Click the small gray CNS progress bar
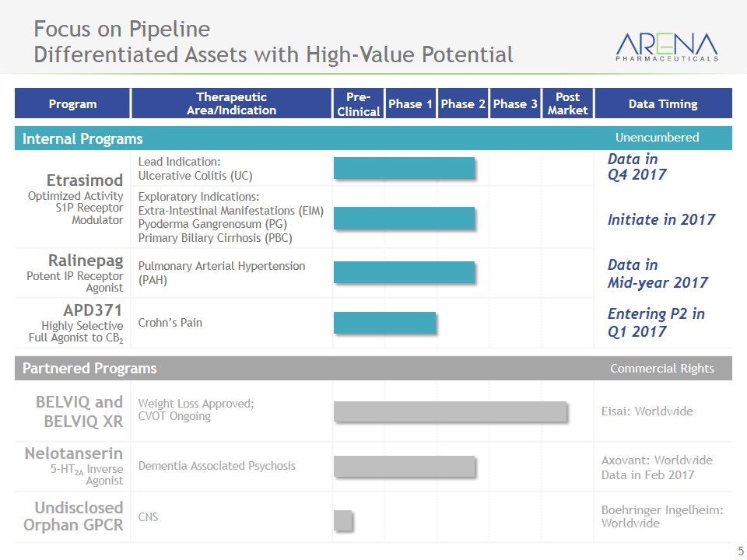The width and height of the screenshot is (747, 560). coord(342,520)
